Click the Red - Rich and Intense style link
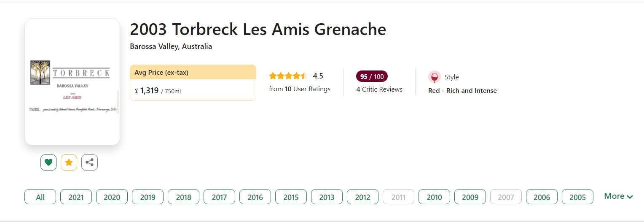 tap(462, 91)
